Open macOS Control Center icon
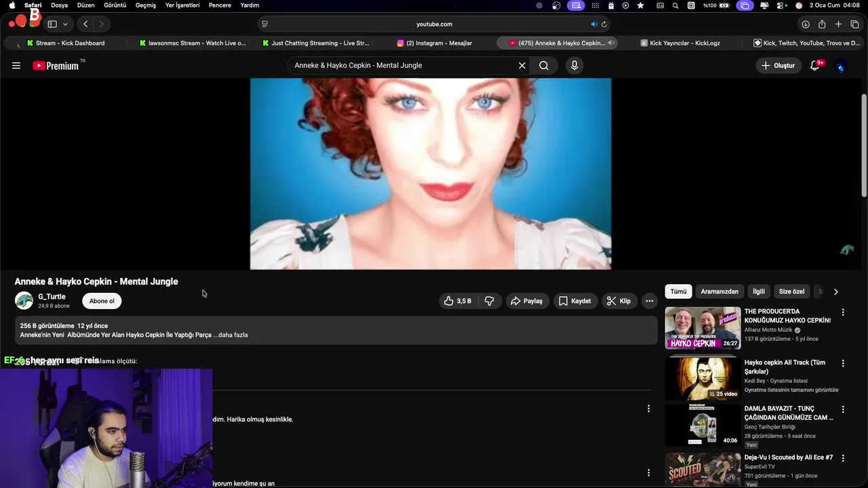 (781, 5)
